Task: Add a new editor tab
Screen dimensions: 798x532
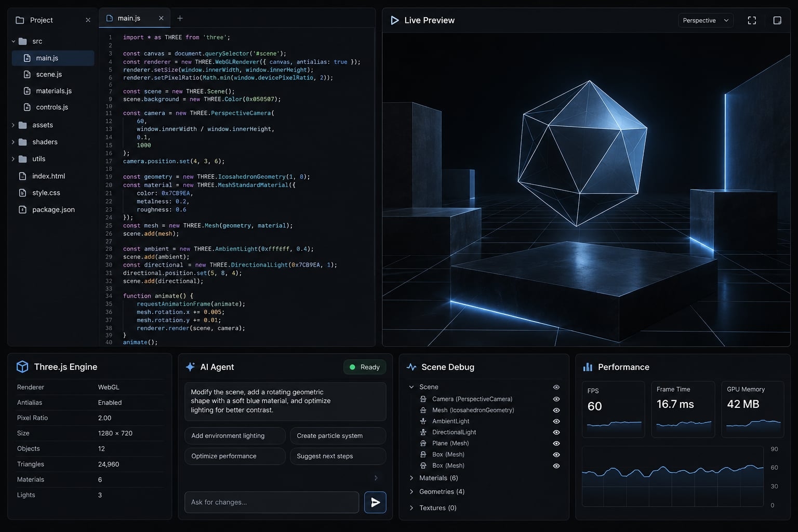Action: click(x=180, y=18)
